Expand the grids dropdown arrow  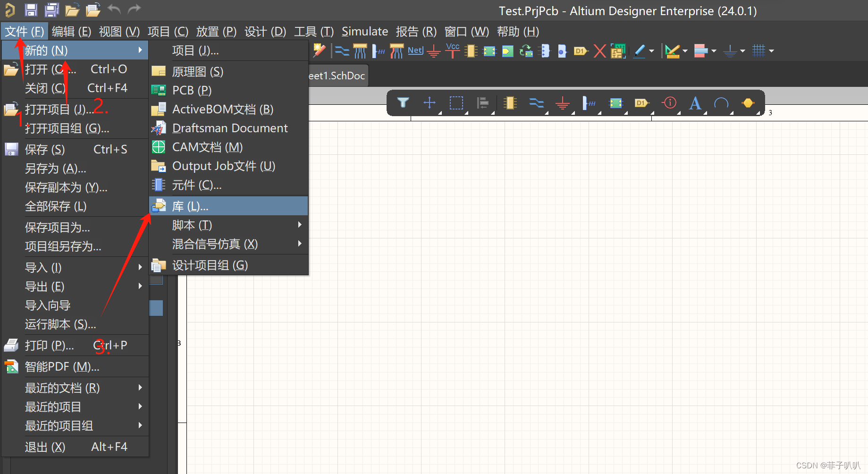(771, 51)
